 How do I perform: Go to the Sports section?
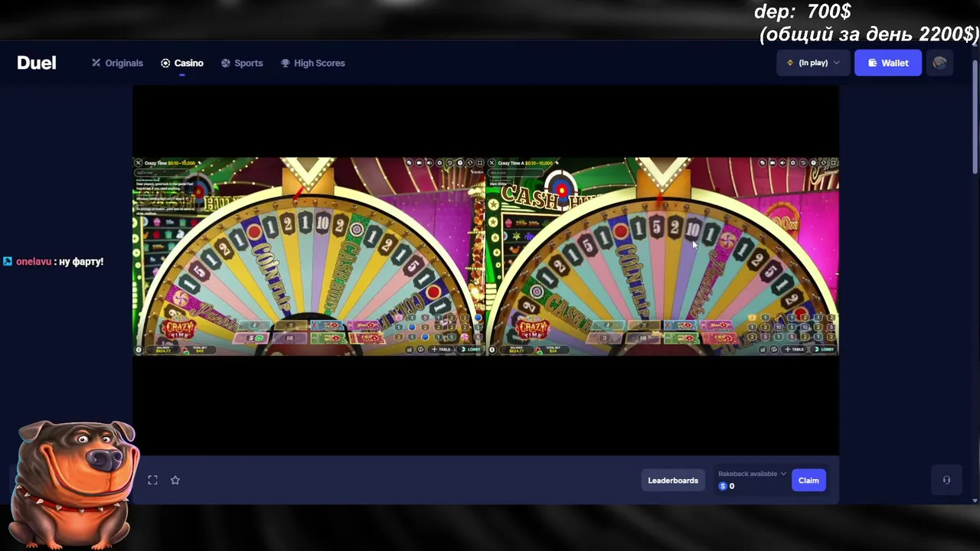coord(242,63)
